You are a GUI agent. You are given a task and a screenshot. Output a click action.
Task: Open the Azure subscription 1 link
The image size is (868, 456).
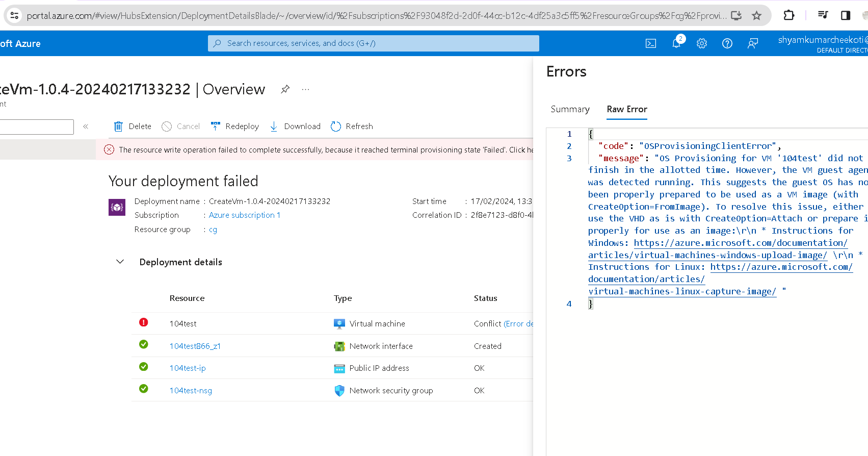click(245, 215)
